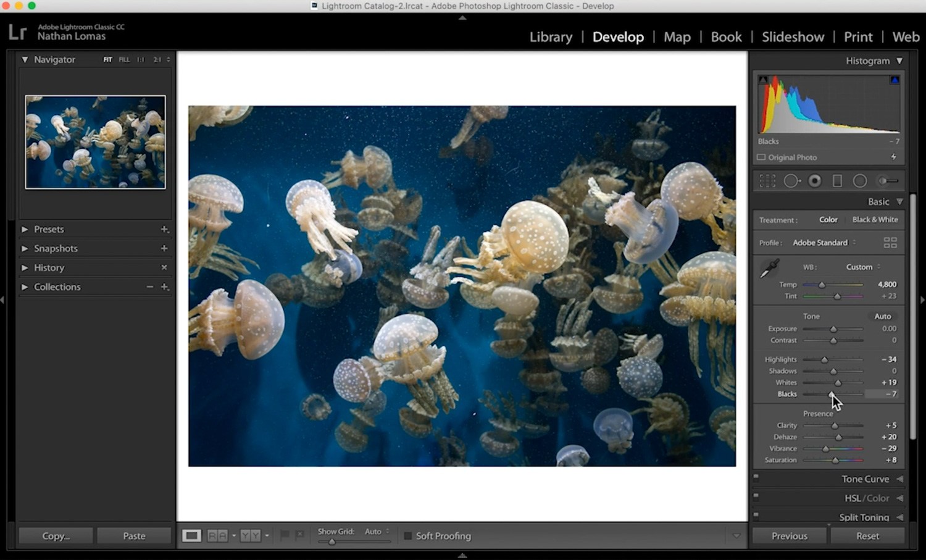Switch treatment to Black & White
This screenshot has height=560, width=926.
875,219
